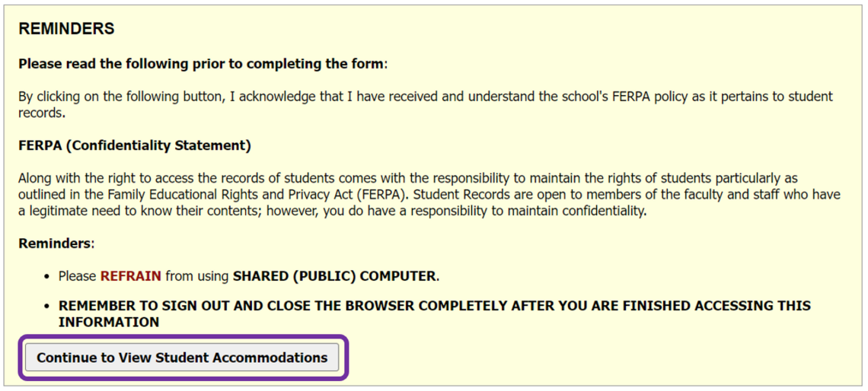Click the bold 'Reminders:' label above bullets
868x391 pixels.
[56, 243]
